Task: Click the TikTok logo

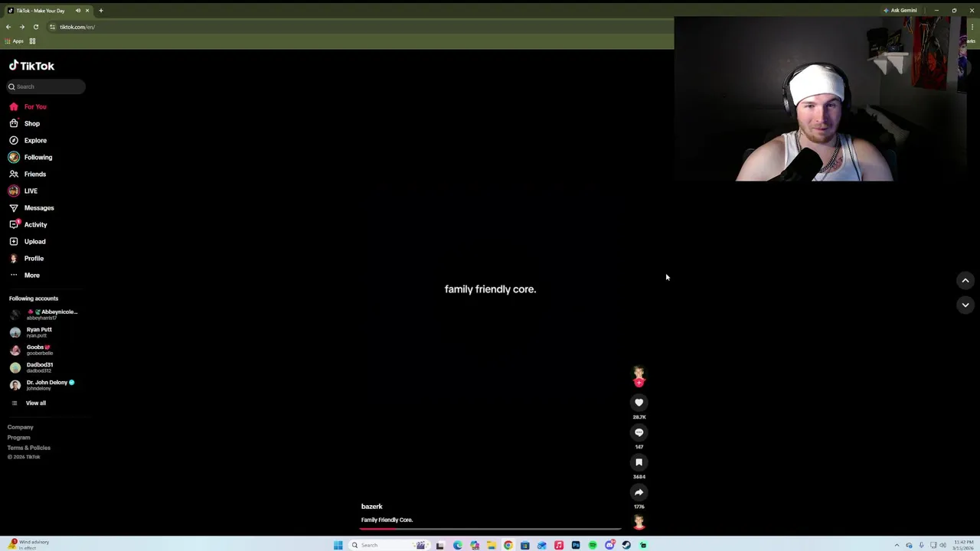Action: [31, 66]
